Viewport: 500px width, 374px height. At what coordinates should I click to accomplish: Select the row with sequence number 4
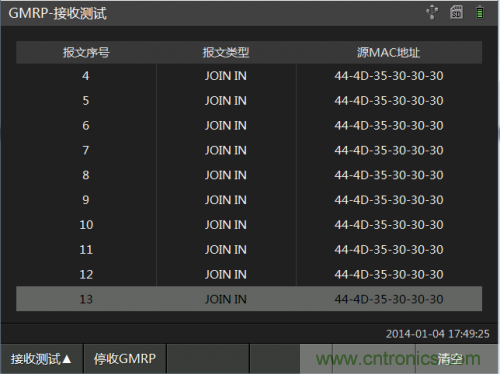pyautogui.click(x=249, y=76)
